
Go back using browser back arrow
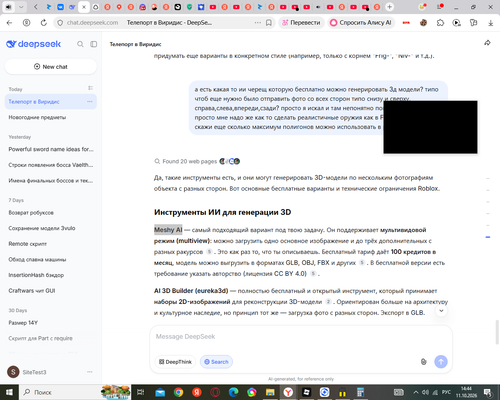pos(9,23)
